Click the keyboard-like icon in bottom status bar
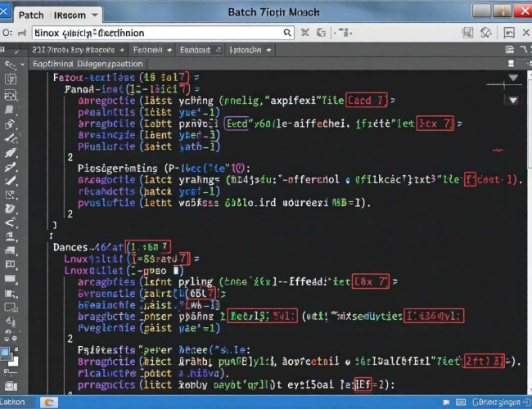The image size is (532, 409). pos(461,402)
